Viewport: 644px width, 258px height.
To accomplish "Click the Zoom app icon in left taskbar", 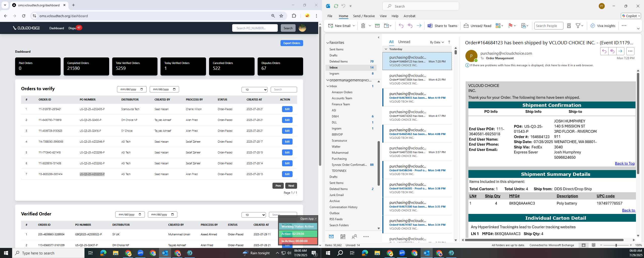I will (x=140, y=253).
